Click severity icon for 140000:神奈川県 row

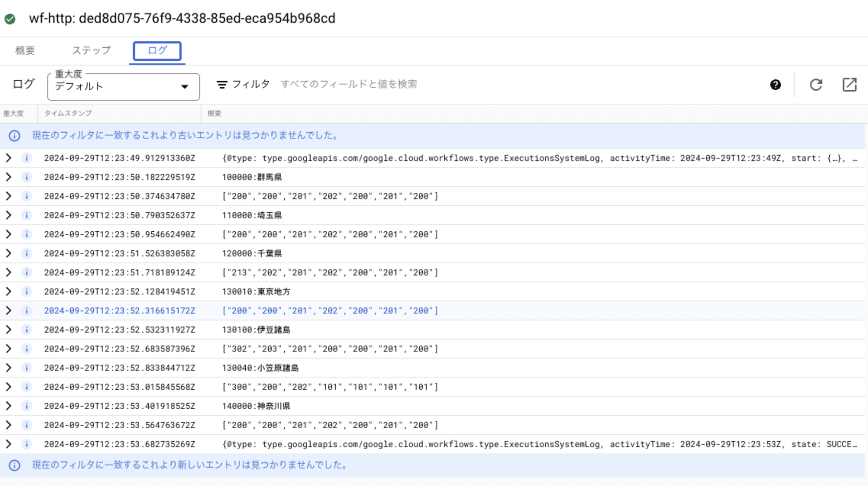point(26,406)
